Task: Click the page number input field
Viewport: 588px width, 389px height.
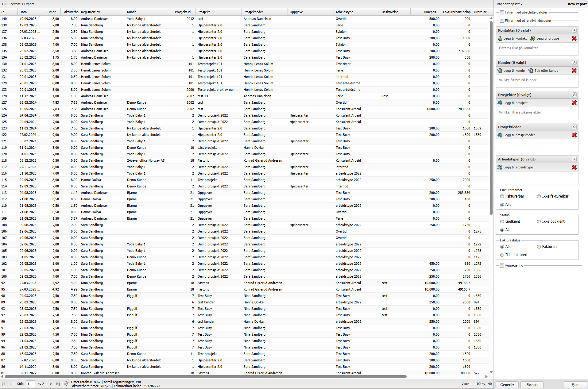Action: pyautogui.click(x=31, y=384)
